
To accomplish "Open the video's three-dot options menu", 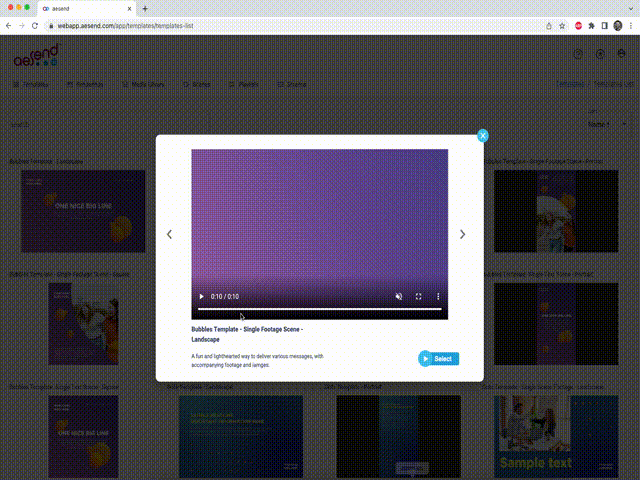I will pyautogui.click(x=438, y=297).
